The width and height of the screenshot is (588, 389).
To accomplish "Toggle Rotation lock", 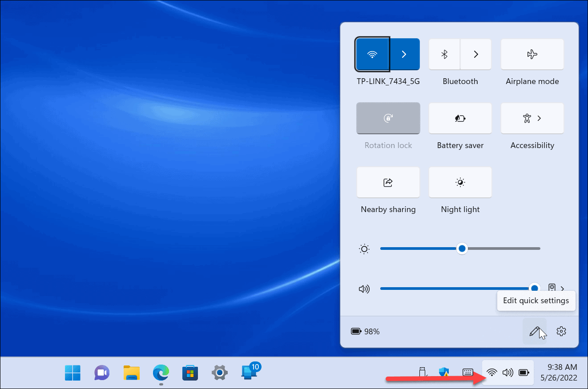I will pos(388,118).
